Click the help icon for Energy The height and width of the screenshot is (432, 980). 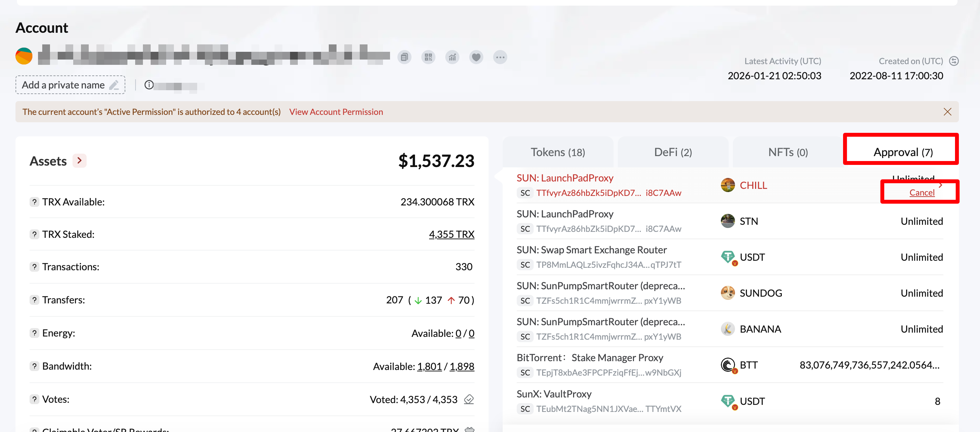pyautogui.click(x=34, y=333)
